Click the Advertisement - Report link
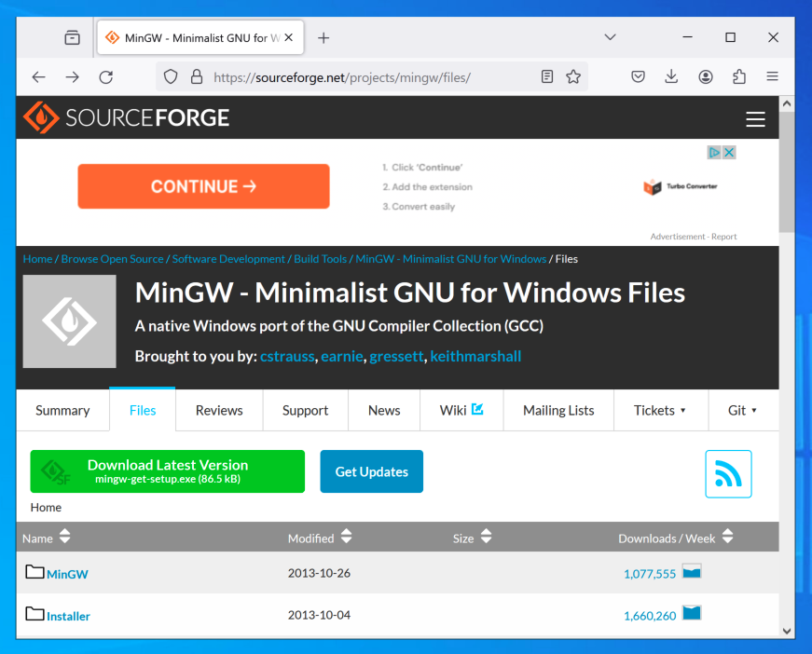This screenshot has width=812, height=654. [x=694, y=237]
